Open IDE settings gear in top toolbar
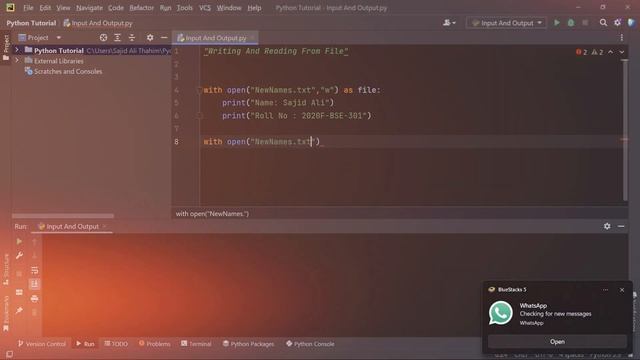Viewport: 640px width, 360px height. [617, 23]
